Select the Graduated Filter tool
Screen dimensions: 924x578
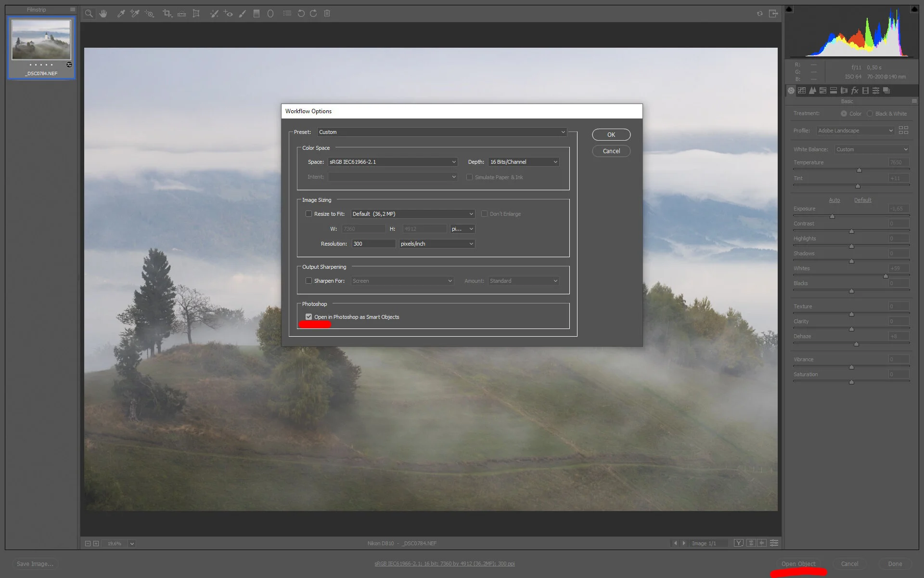pyautogui.click(x=257, y=13)
